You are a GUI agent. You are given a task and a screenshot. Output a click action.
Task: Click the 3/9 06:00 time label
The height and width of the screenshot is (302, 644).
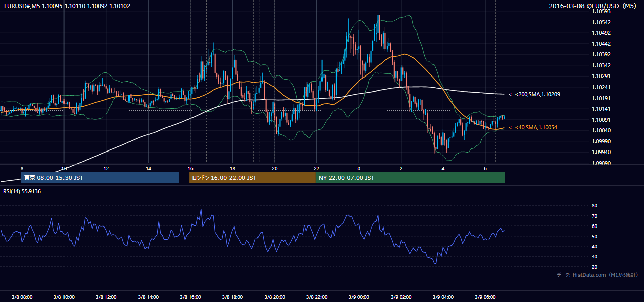coord(485,297)
